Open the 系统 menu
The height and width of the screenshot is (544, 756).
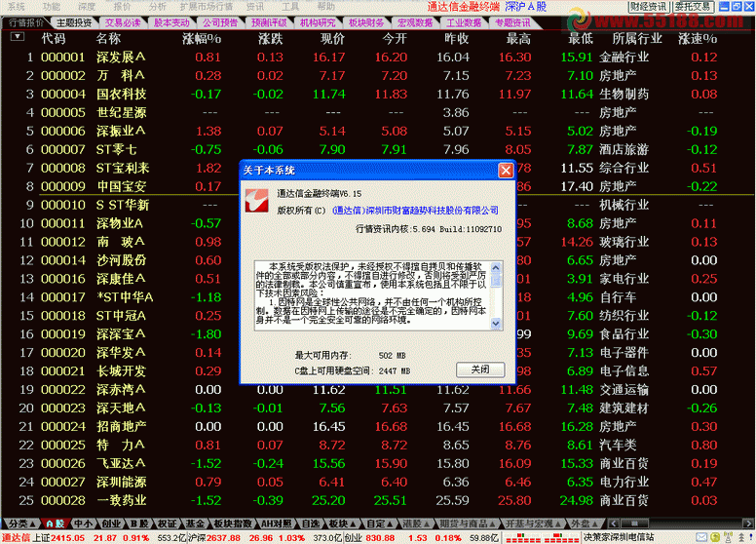[16, 6]
